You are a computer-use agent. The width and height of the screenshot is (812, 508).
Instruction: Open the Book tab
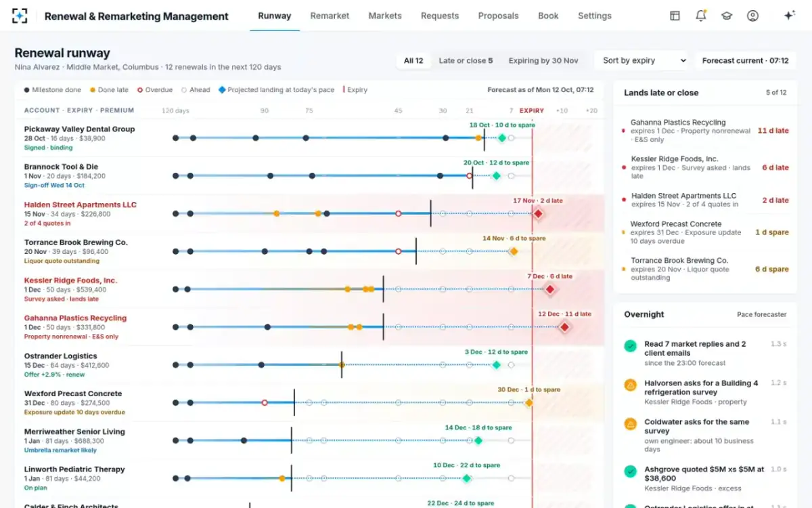click(548, 16)
